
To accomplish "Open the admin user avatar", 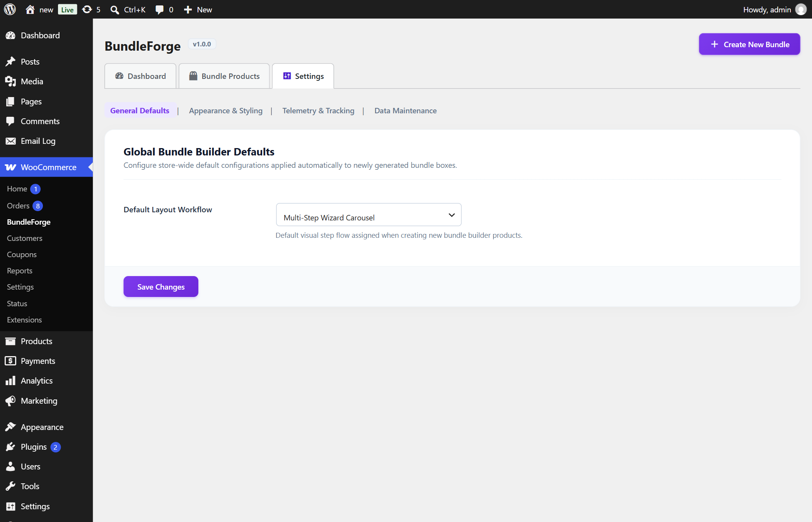I will (x=801, y=10).
